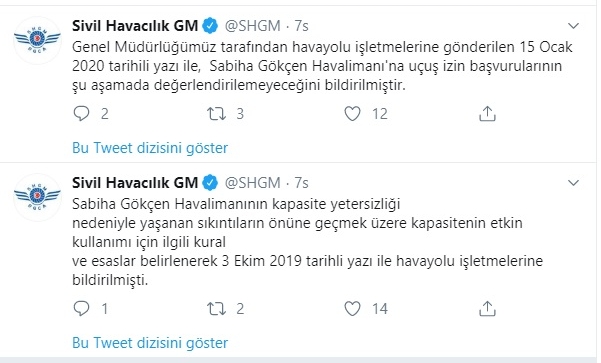Click the 7s timestamp of the first tweet
Image resolution: width=601 pixels, height=363 pixels.
point(301,26)
